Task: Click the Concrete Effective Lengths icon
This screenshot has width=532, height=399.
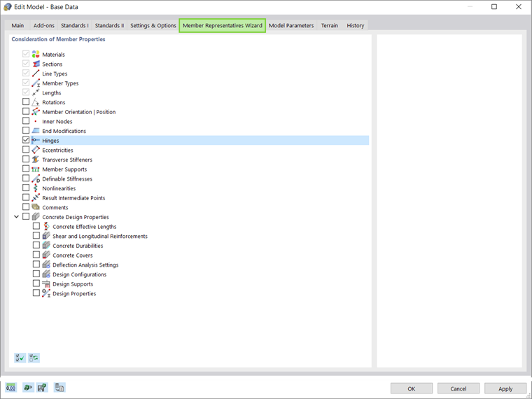Action: [46, 226]
